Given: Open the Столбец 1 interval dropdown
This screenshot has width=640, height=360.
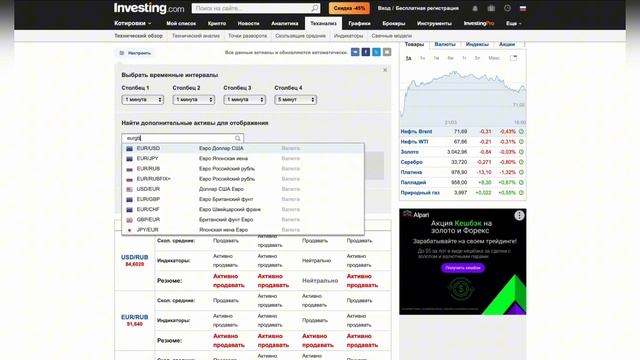Looking at the screenshot, I should (142, 100).
